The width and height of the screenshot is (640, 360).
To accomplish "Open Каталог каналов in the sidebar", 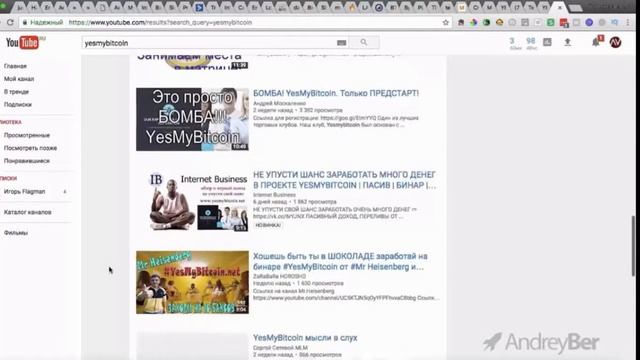I will tap(28, 212).
